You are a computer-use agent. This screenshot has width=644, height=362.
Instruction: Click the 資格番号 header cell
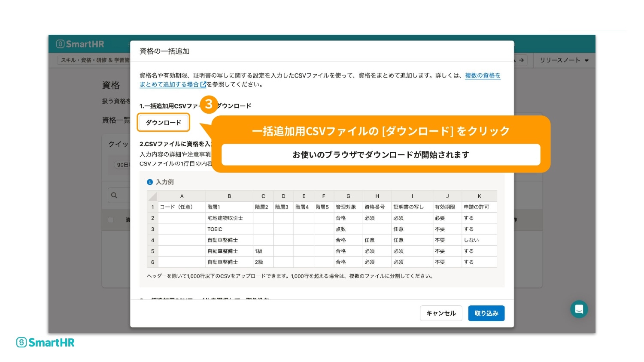click(377, 207)
